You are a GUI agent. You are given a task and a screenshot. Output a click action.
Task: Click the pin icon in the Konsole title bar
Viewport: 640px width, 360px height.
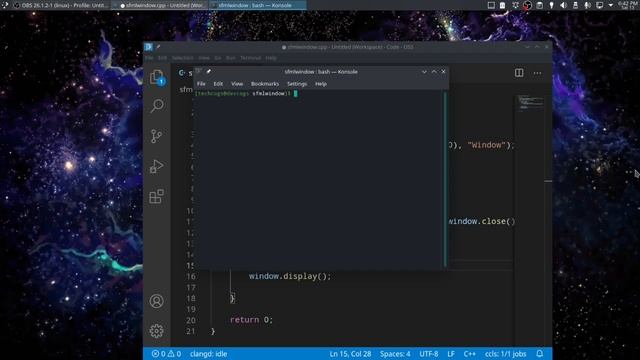[x=209, y=71]
